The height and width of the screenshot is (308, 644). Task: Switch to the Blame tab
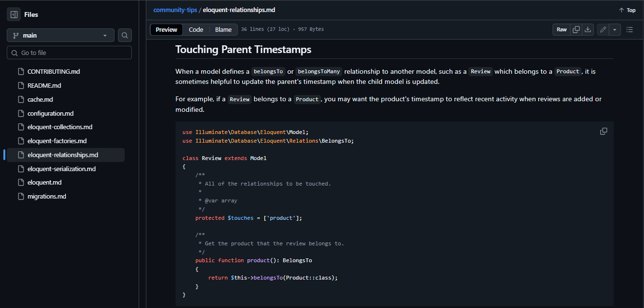tap(223, 29)
